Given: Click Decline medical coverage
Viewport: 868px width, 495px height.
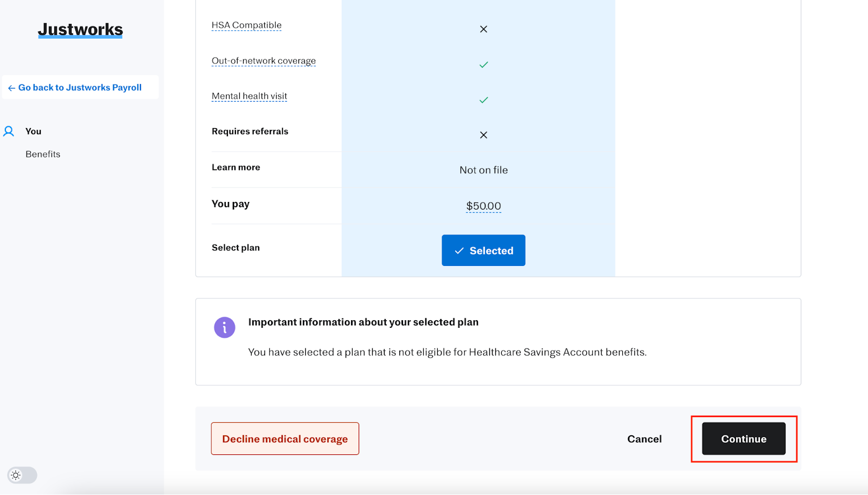Looking at the screenshot, I should [285, 439].
